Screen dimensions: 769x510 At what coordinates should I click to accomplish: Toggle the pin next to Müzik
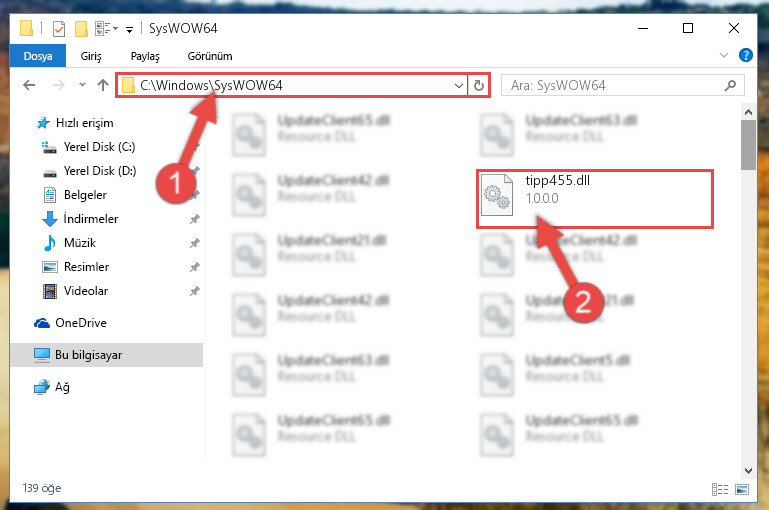point(195,243)
